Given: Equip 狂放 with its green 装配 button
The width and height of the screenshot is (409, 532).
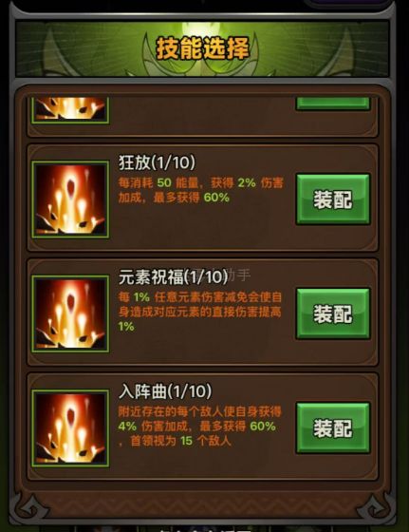Looking at the screenshot, I should pyautogui.click(x=333, y=199).
